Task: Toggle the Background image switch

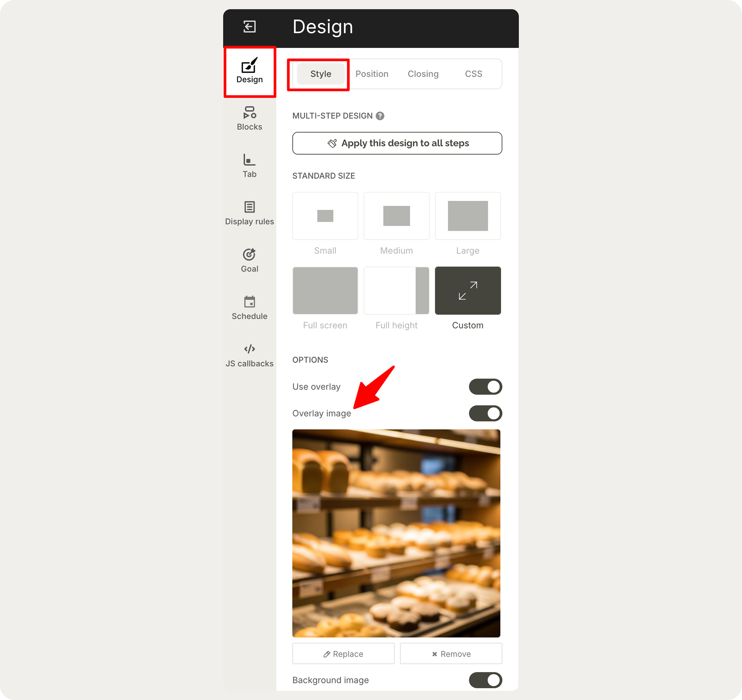Action: pos(485,680)
